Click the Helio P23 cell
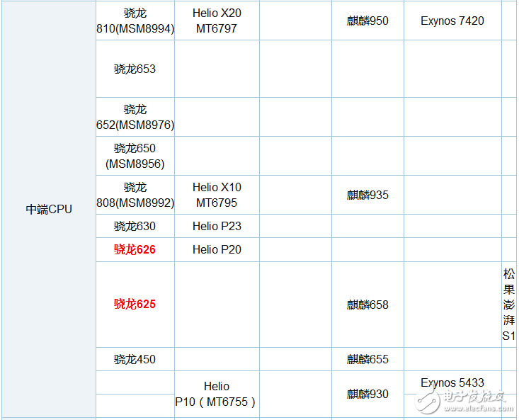Image resolution: width=519 pixels, height=420 pixels. (x=217, y=226)
